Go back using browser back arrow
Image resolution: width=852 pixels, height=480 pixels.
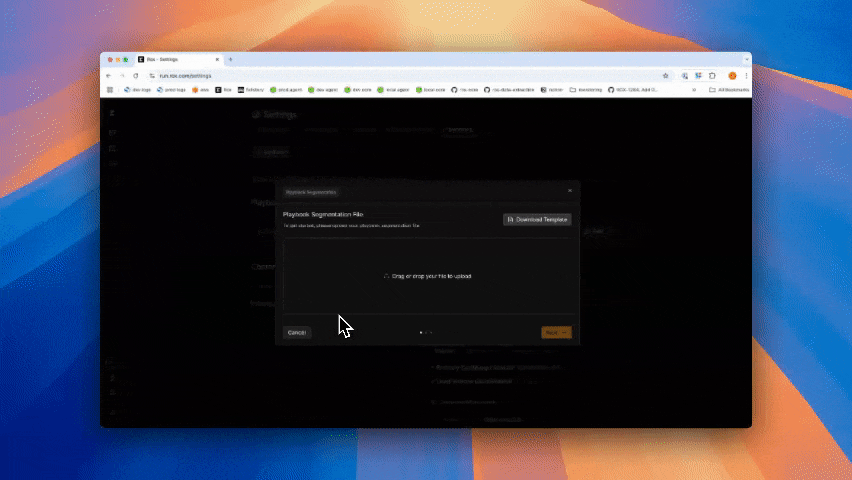109,75
